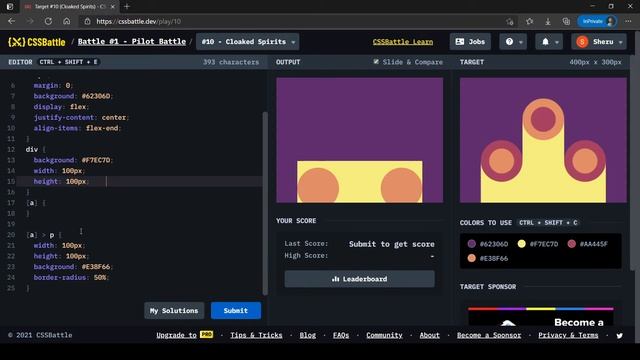Open the browser home page icon
The image size is (640, 360).
(x=67, y=21)
